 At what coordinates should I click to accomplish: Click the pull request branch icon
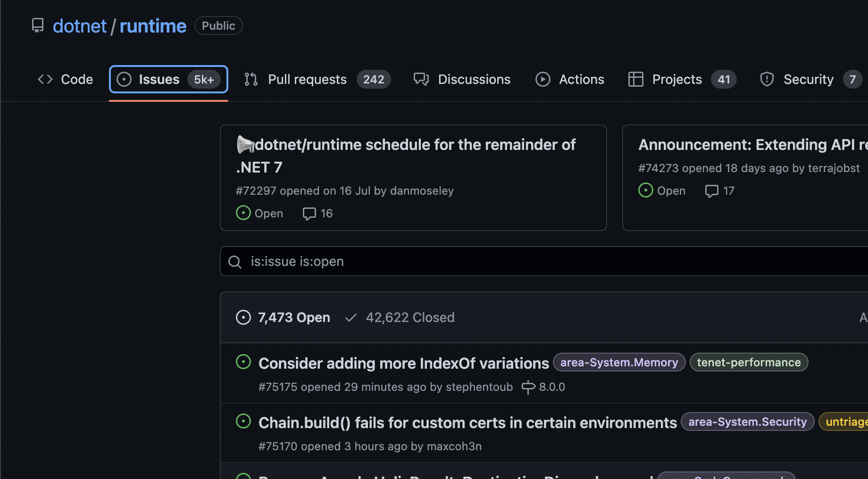[251, 79]
